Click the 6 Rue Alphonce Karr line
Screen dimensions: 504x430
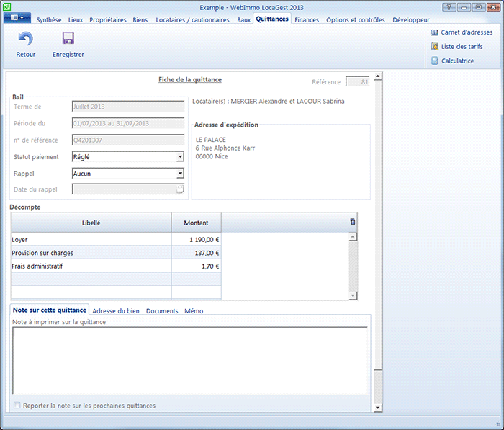pos(225,148)
